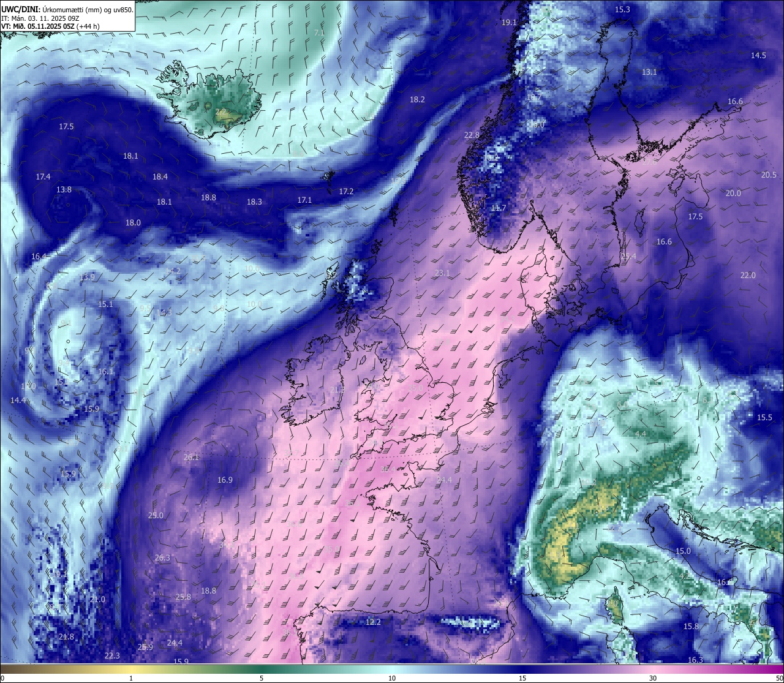Click the 18.0 value in the dark band
Screen dimensions: 784x683
133,222
